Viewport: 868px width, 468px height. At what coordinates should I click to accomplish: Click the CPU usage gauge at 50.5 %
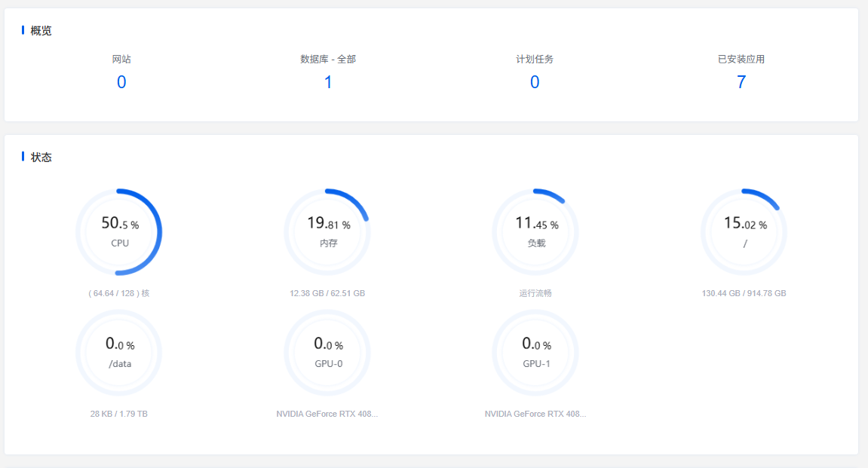[119, 232]
